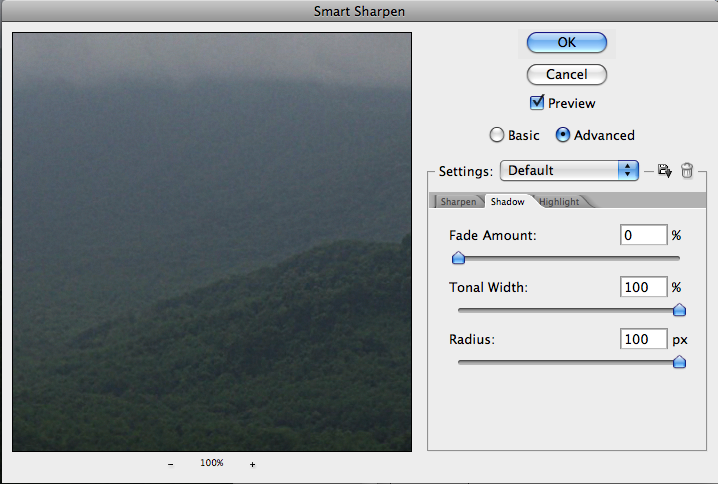Click the Radius pixel value field
This screenshot has width=718, height=484.
tap(643, 340)
